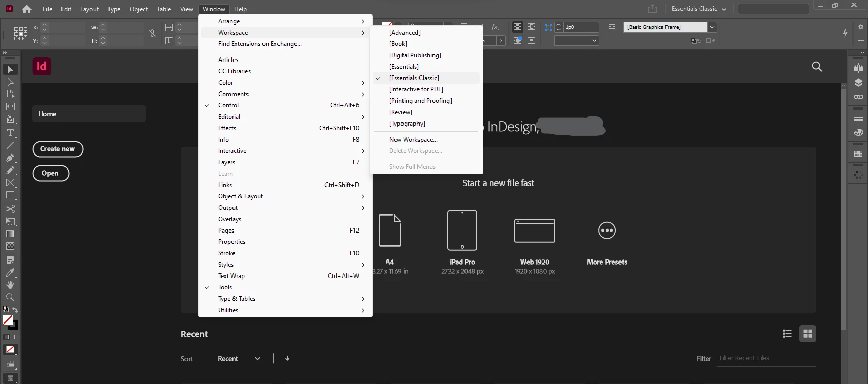Screen dimensions: 868x384
Task: Click the Share document icon
Action: coord(653,9)
